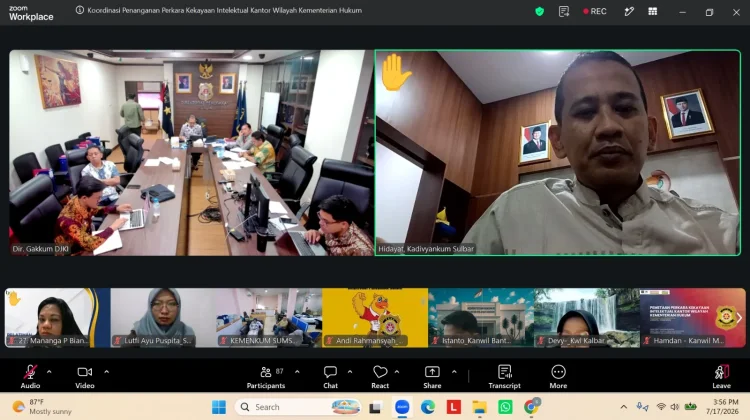Click the Dir. Gakkum DJKI video tile

coord(191,153)
